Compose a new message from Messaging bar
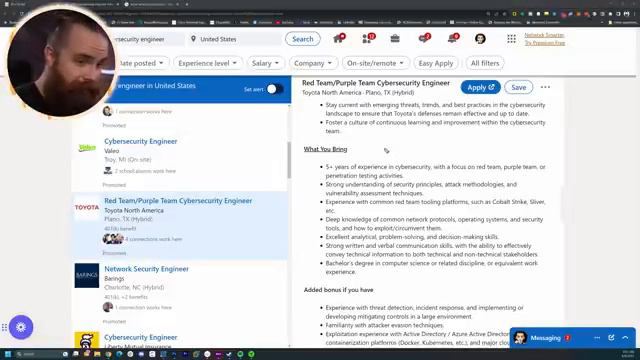Screen dimensions: 640x360 click(x=611, y=338)
